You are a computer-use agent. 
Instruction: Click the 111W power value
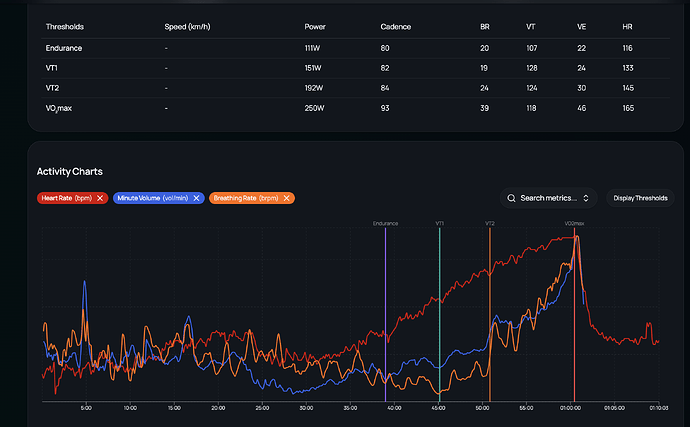[312, 48]
